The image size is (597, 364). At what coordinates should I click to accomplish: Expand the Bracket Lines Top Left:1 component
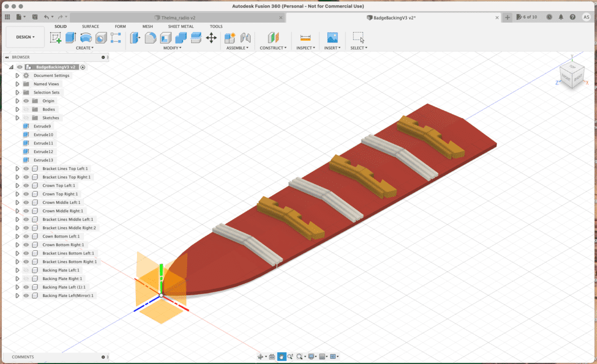pos(17,169)
